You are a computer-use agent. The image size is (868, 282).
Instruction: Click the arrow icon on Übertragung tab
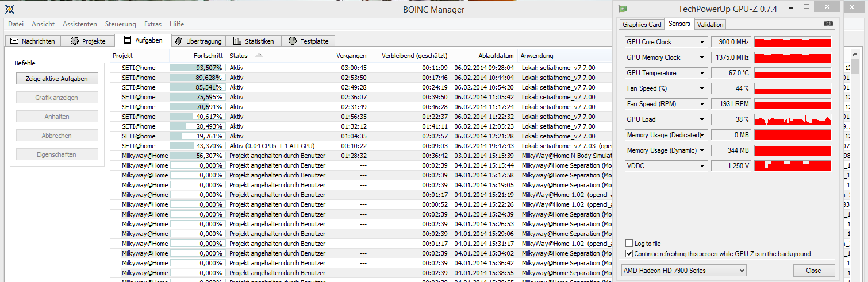point(179,41)
